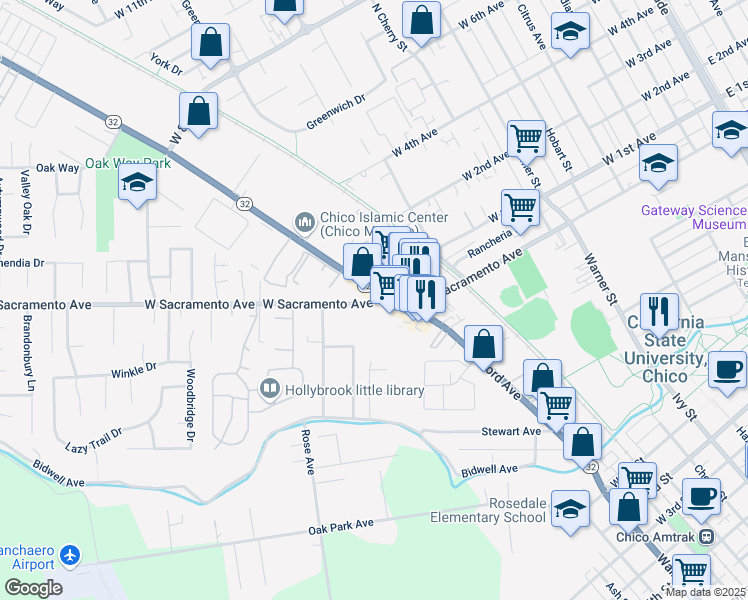Click the Oak Way street label

57,168
